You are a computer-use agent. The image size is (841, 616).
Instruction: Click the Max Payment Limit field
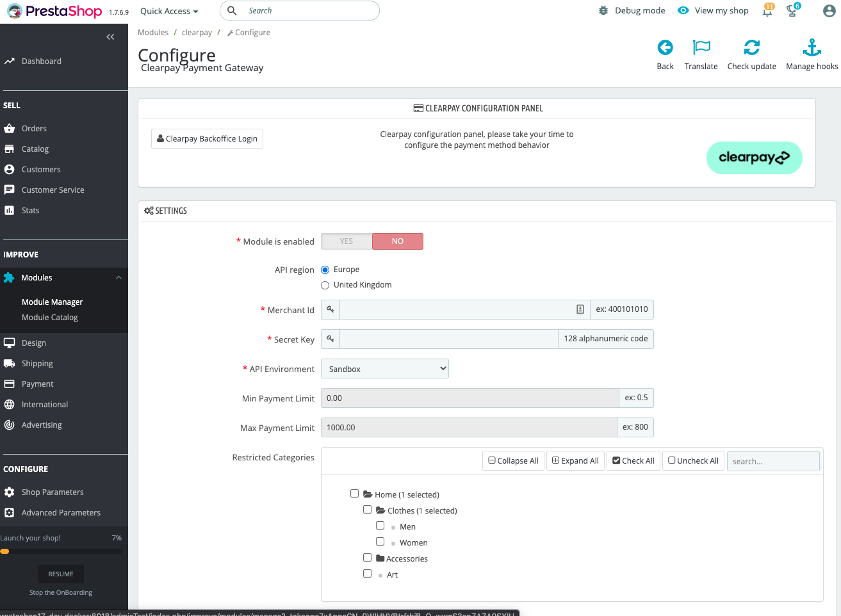point(469,428)
